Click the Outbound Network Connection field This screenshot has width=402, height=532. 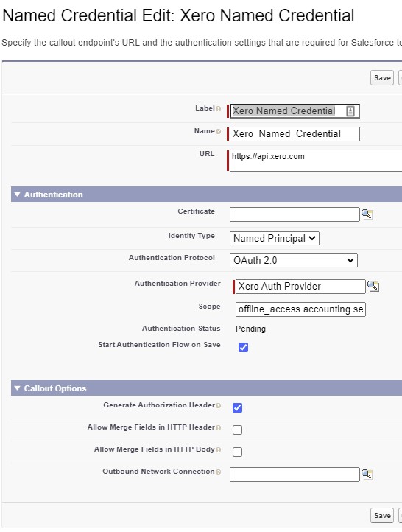[x=295, y=475]
